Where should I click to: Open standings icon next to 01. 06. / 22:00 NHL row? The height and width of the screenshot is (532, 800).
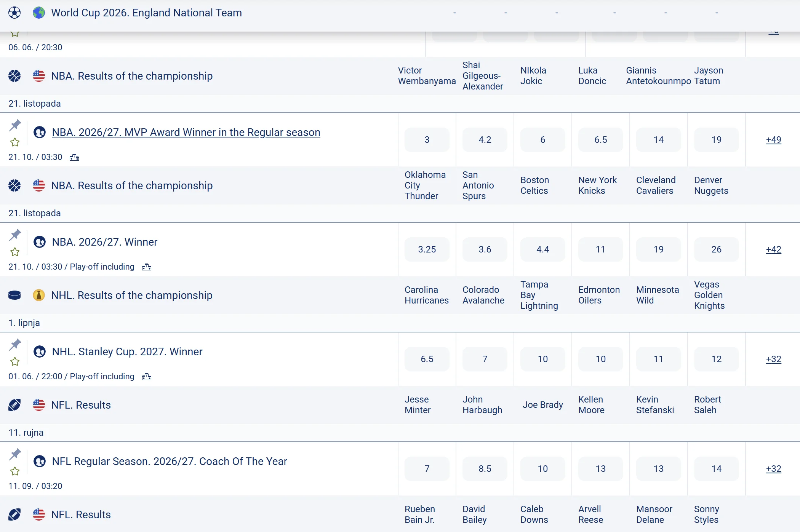pos(147,377)
